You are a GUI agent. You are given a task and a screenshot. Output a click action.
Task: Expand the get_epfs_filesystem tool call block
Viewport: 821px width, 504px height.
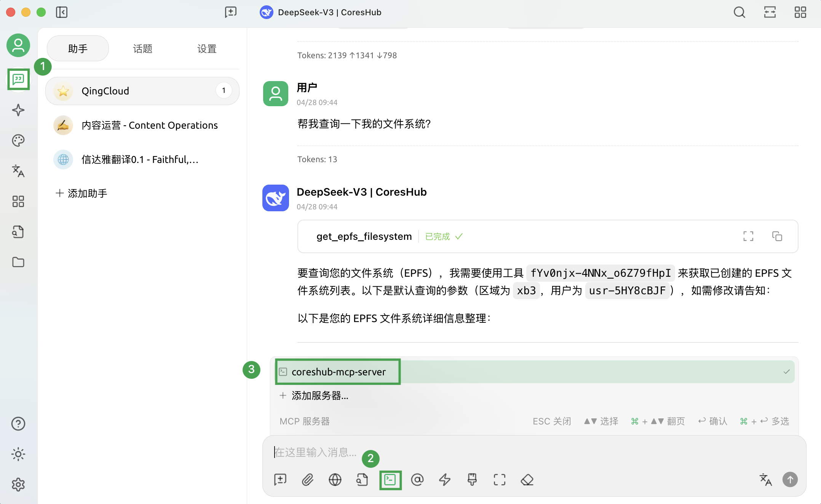pyautogui.click(x=548, y=236)
